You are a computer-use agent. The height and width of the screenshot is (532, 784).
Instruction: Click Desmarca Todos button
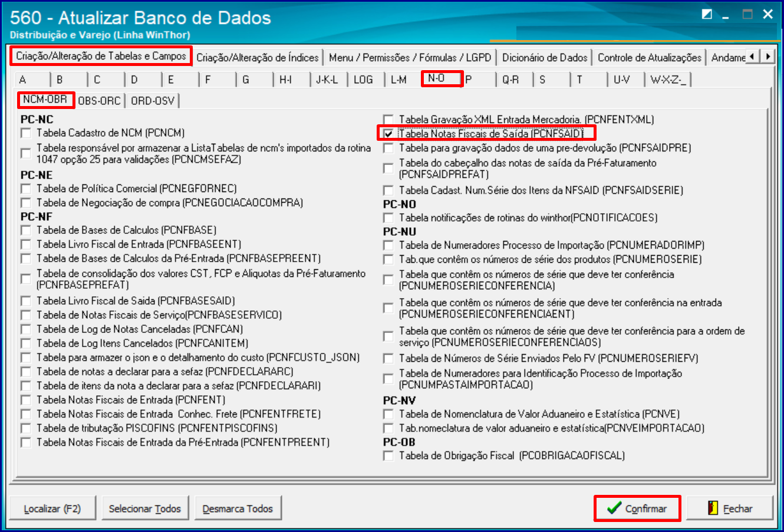pos(238,508)
